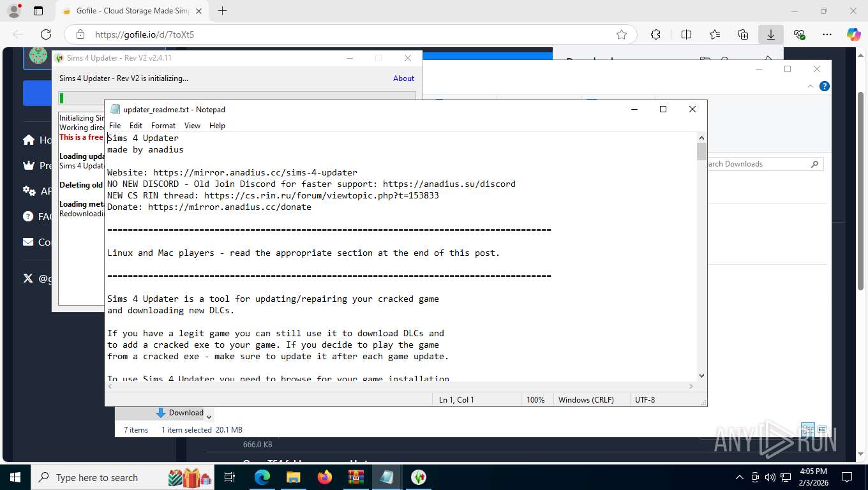The width and height of the screenshot is (868, 490).
Task: Refresh the Gofile page
Action: pos(46,34)
